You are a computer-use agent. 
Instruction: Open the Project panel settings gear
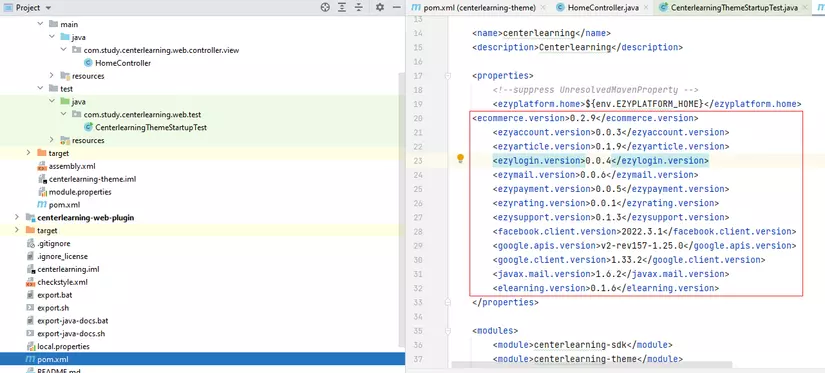coord(380,7)
